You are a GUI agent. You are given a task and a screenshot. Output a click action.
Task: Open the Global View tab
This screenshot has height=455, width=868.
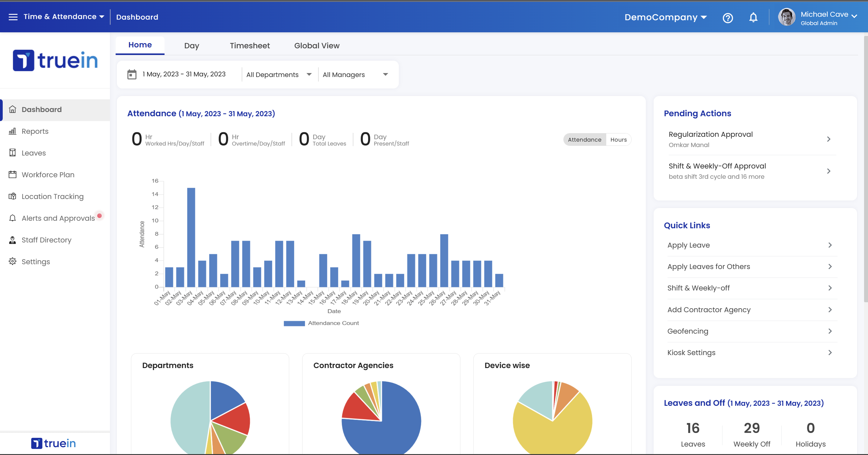click(316, 46)
